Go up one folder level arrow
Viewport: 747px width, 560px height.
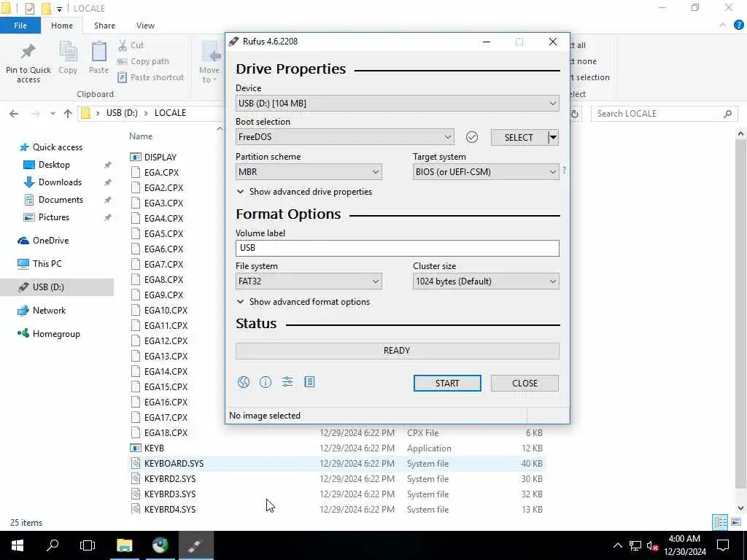68,113
